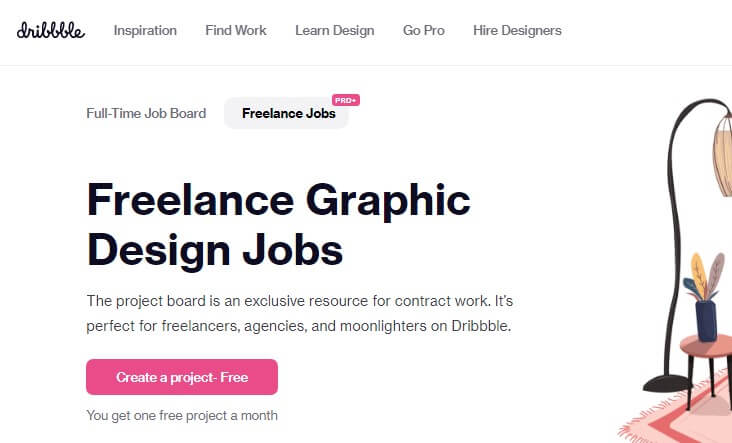Click the curved lamp pole illustration

click(677, 233)
